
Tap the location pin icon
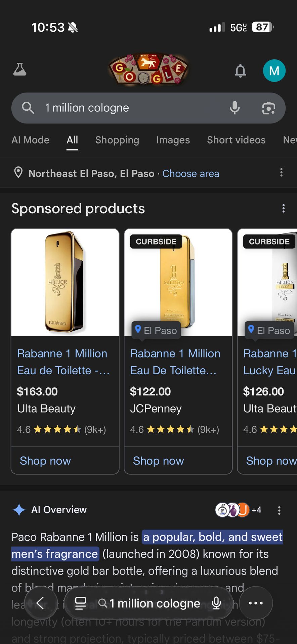18,173
